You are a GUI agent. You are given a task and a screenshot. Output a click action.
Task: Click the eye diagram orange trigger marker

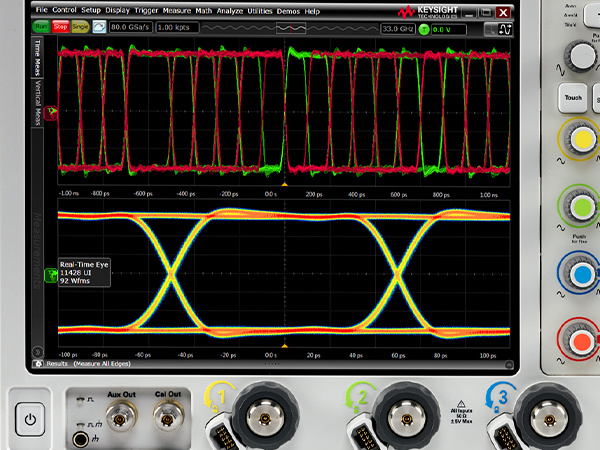click(285, 346)
